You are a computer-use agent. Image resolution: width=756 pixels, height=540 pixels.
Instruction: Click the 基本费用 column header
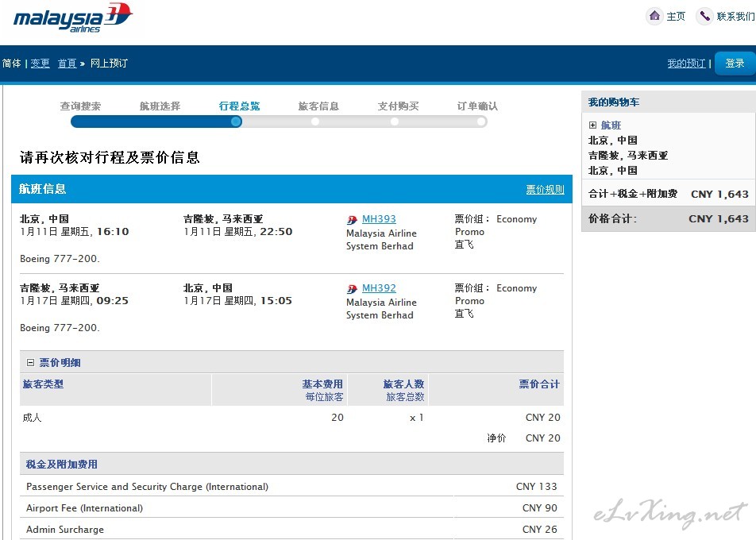322,384
